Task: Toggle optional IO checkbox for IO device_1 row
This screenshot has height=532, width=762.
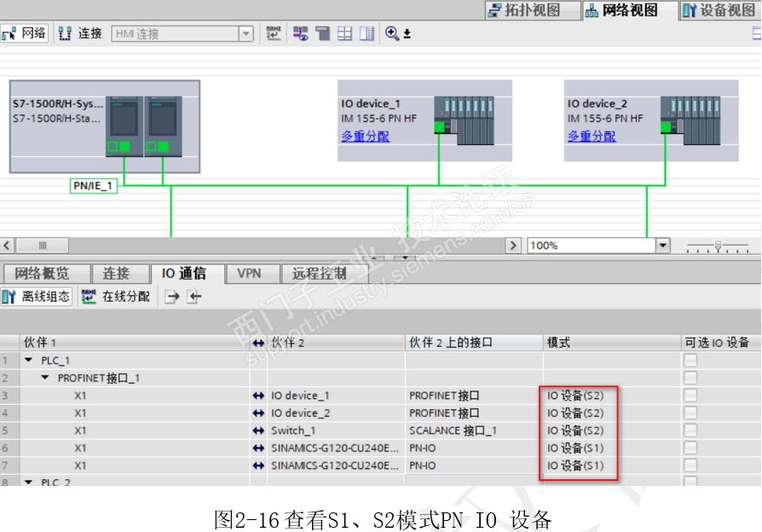Action: pos(690,396)
